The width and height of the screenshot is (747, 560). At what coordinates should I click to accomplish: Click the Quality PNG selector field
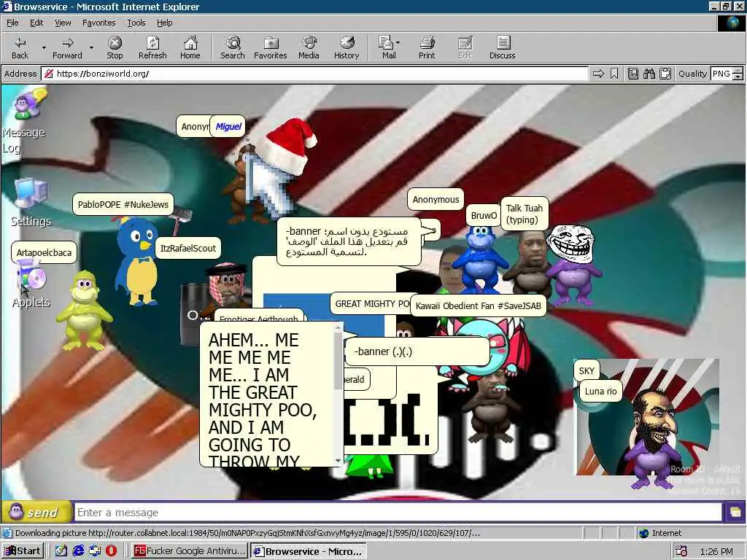click(721, 74)
